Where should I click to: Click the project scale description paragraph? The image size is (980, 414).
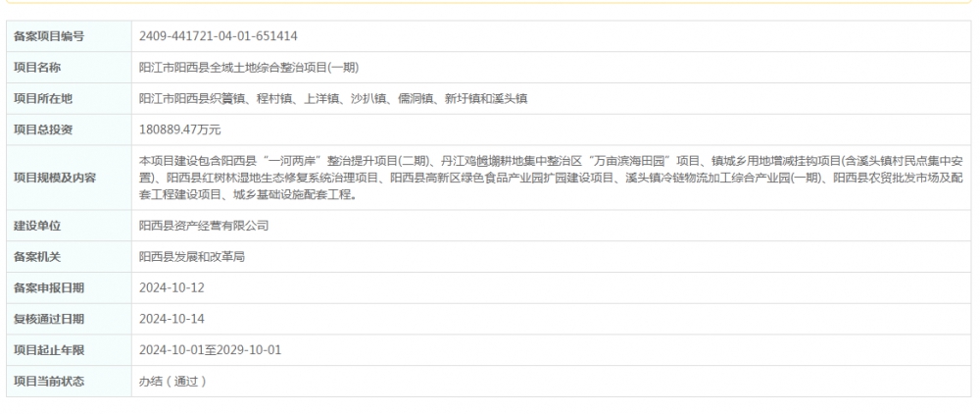[551, 178]
